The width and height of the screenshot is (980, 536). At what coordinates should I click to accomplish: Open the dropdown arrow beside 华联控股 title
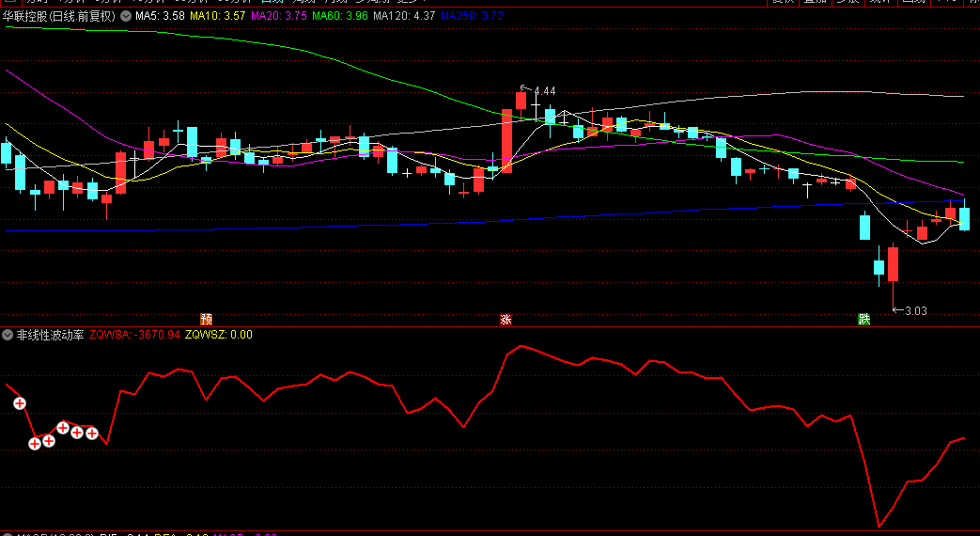point(126,16)
